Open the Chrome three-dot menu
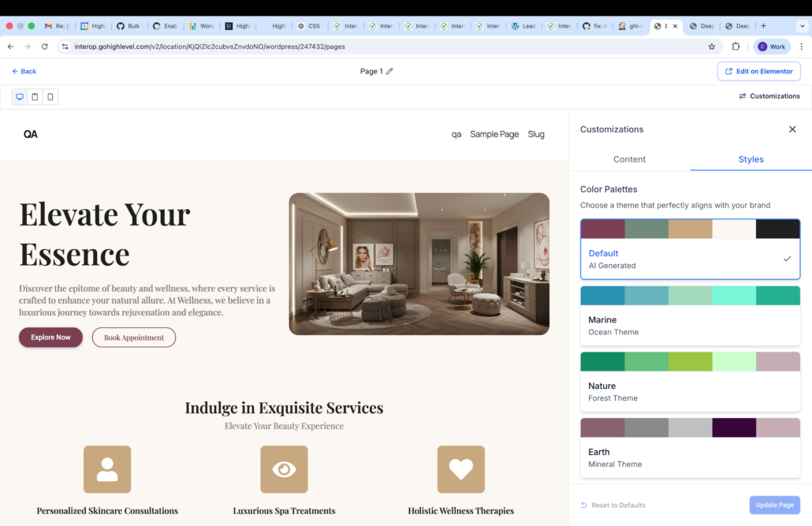812x526 pixels. (802, 47)
